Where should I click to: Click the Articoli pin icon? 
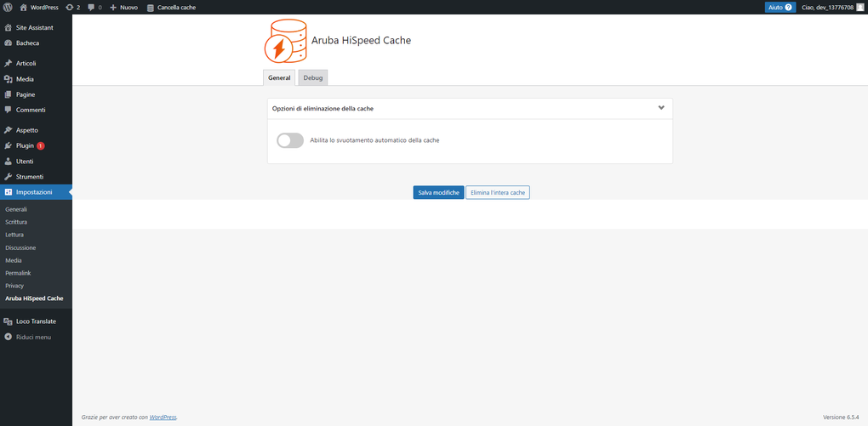[x=8, y=63]
